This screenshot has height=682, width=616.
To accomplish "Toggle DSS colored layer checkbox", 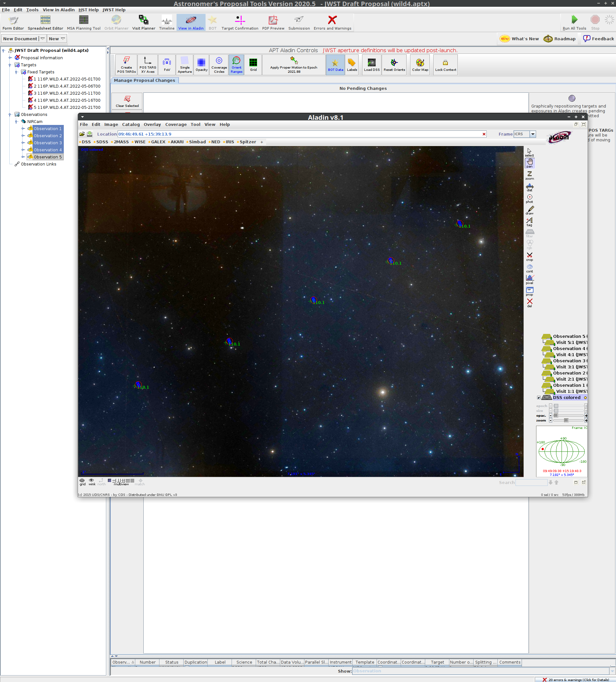I will 539,397.
